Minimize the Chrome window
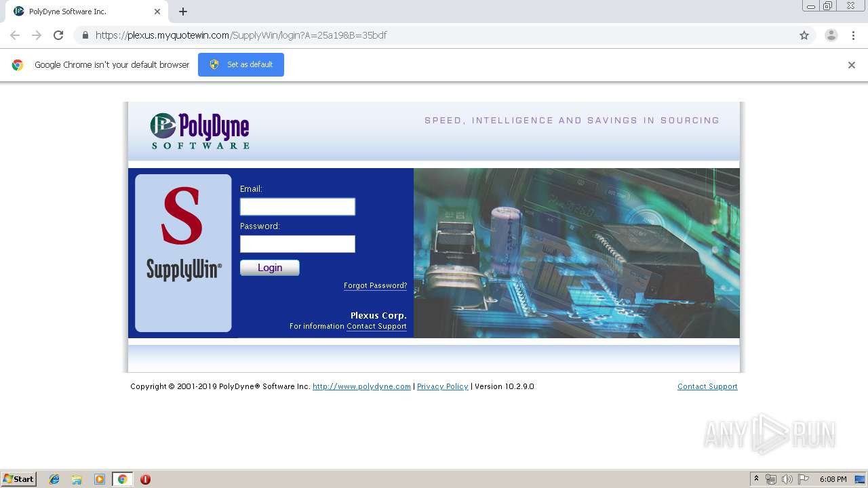The image size is (868, 488). coord(811,6)
